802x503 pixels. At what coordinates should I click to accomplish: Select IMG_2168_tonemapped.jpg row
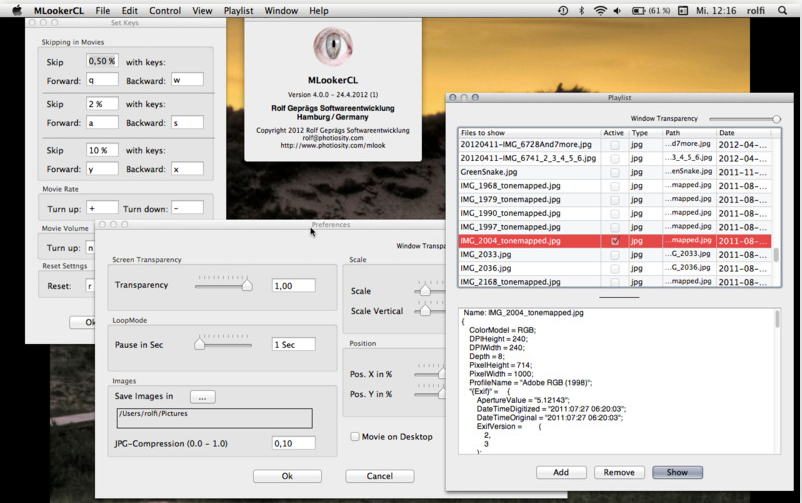(614, 281)
